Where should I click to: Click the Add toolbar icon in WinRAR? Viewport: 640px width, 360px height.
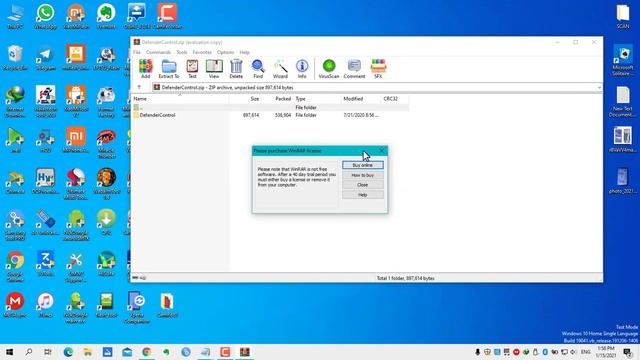(x=145, y=69)
